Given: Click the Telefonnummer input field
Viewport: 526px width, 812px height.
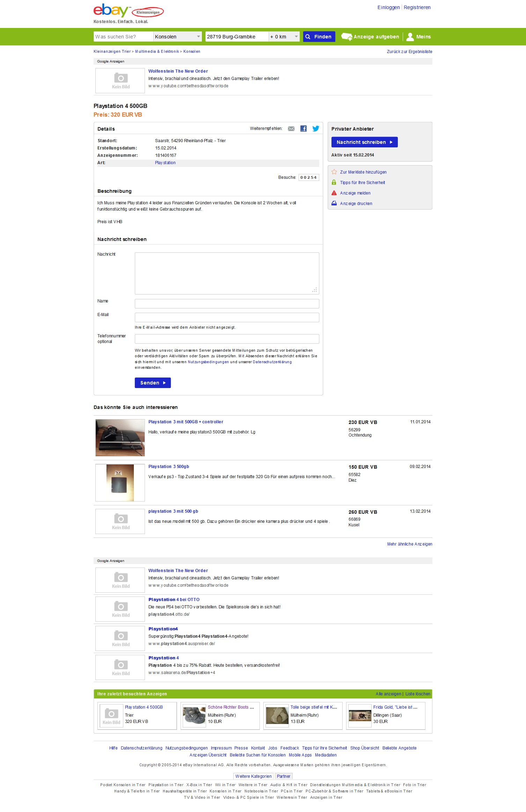Looking at the screenshot, I should (x=227, y=339).
